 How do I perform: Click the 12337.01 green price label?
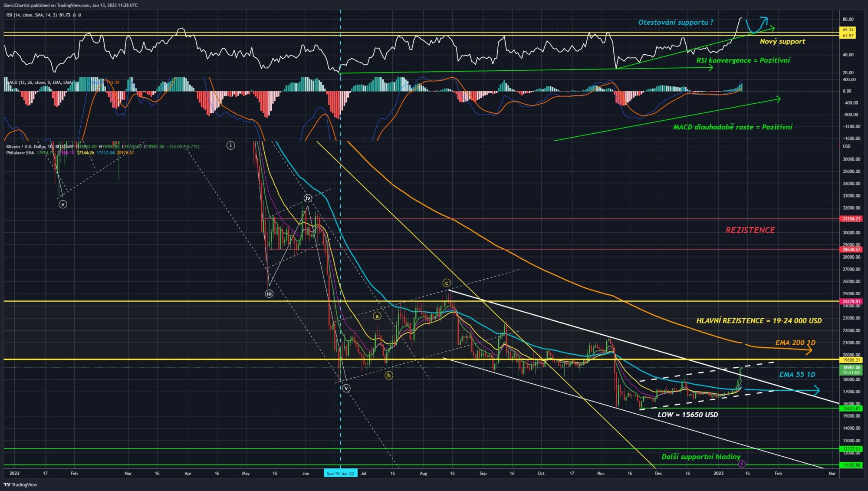click(x=851, y=449)
